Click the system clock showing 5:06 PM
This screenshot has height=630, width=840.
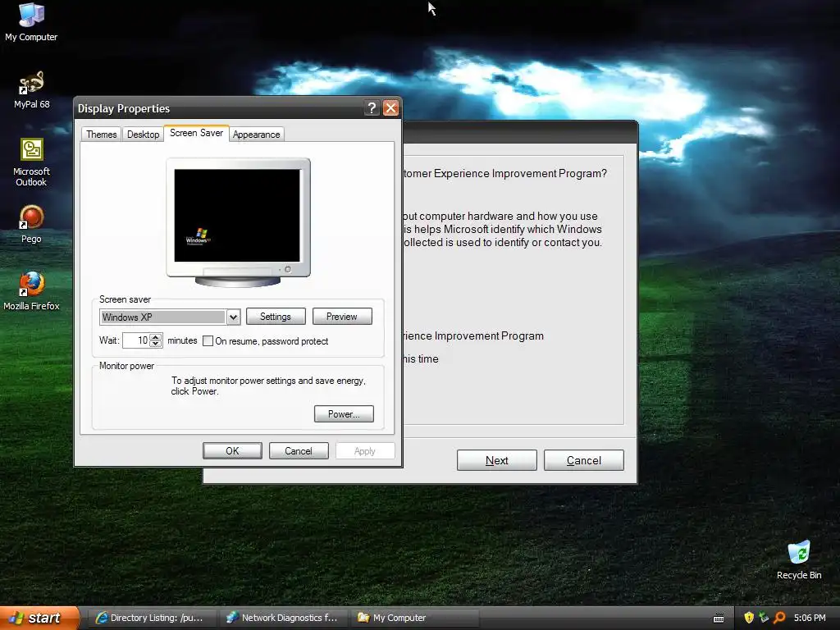(810, 618)
